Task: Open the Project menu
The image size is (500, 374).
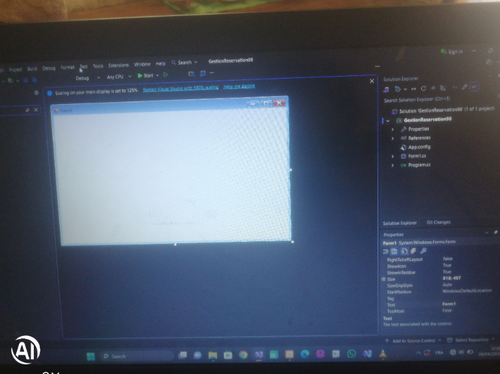Action: [15, 69]
